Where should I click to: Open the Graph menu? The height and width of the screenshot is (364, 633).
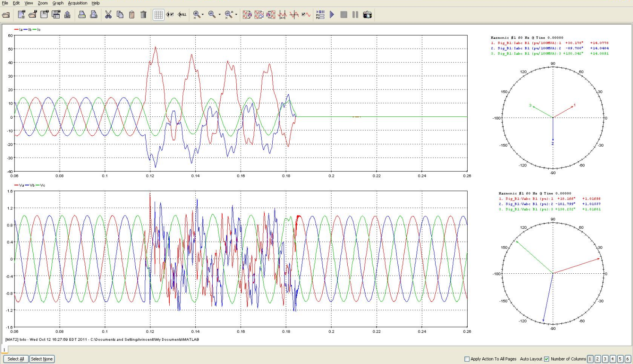click(x=58, y=3)
